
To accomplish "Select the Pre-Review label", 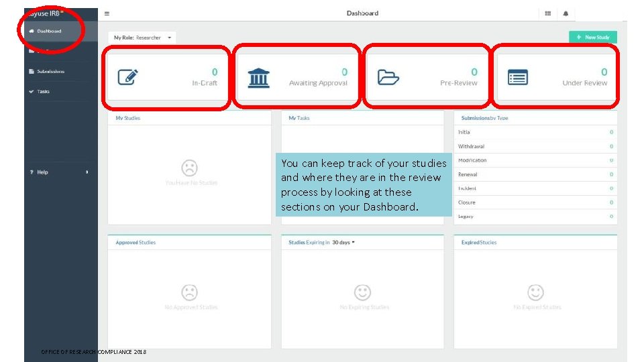I will 459,83.
